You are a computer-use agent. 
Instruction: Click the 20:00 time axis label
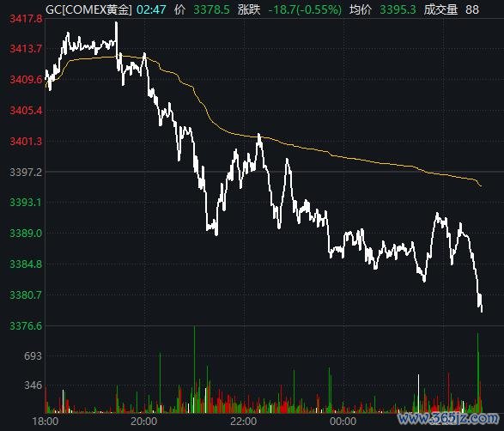(144, 421)
